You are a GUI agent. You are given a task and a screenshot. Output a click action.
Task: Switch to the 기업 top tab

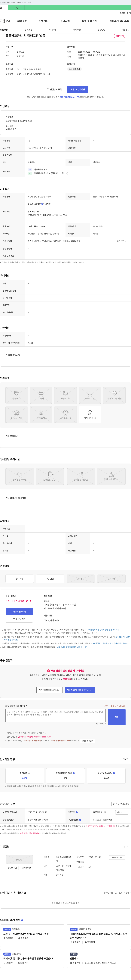tap(16, 8)
